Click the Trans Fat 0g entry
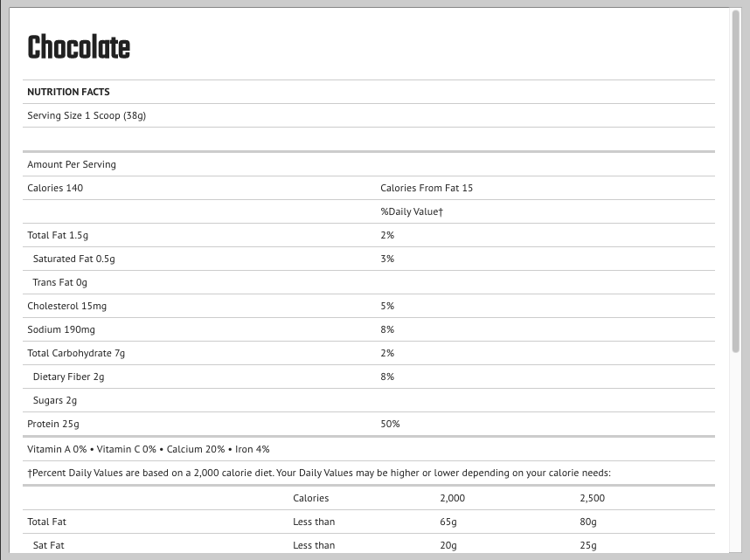The height and width of the screenshot is (560, 750). pos(59,282)
